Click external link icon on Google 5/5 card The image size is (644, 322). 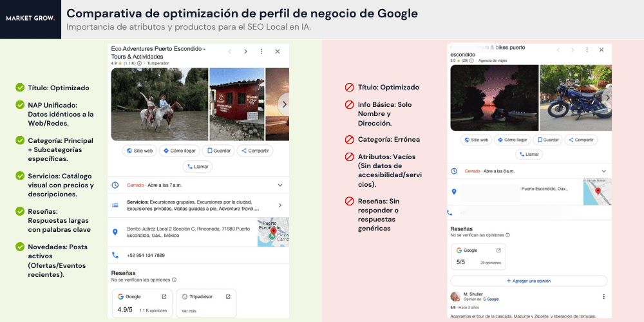click(498, 250)
